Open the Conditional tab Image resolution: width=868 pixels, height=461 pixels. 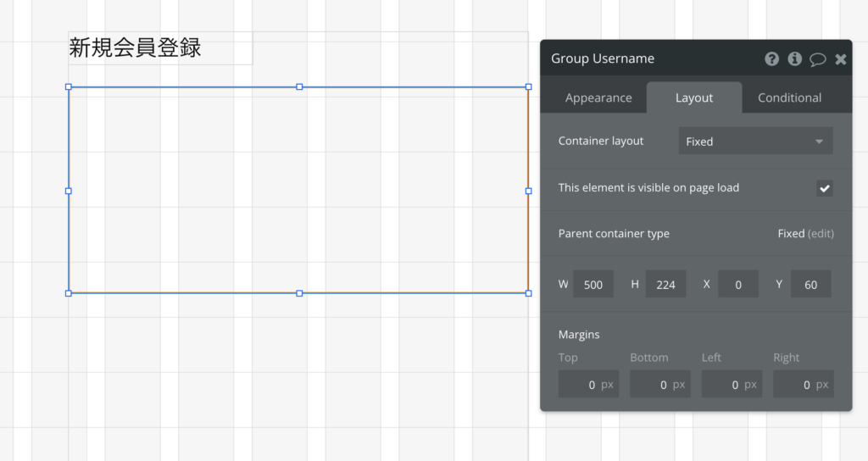(x=789, y=98)
